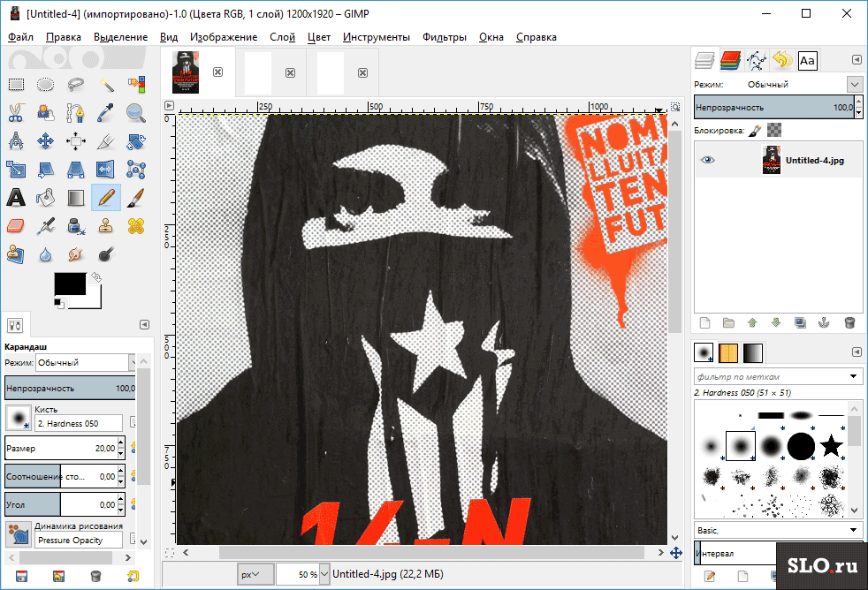Viewport: 868px width, 590px height.
Task: Open the tool options configuration menu arrow
Action: click(x=144, y=324)
